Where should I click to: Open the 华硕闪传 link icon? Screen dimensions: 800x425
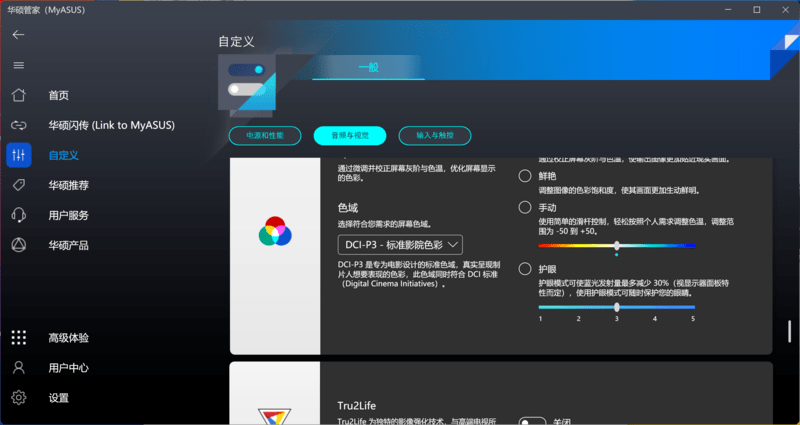pos(18,125)
